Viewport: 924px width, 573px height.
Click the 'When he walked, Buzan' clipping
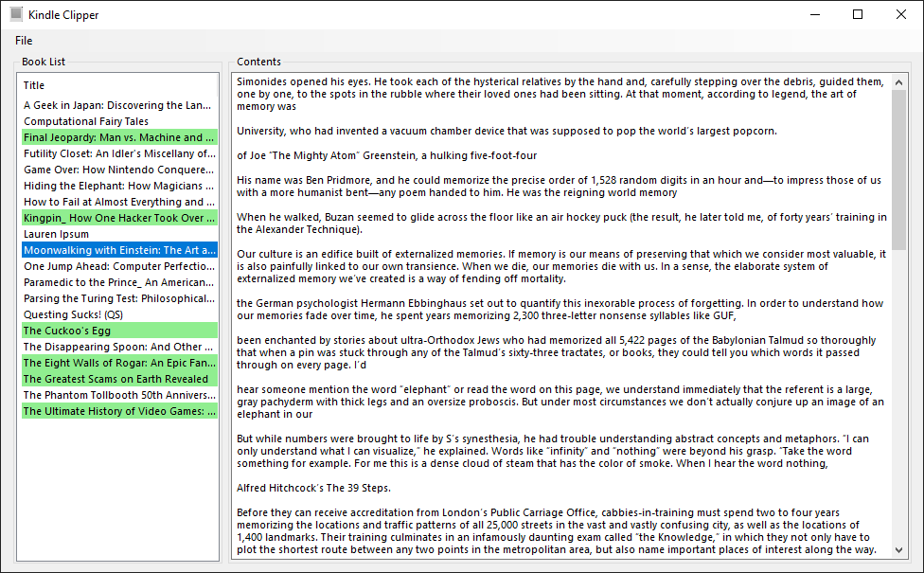pyautogui.click(x=561, y=224)
